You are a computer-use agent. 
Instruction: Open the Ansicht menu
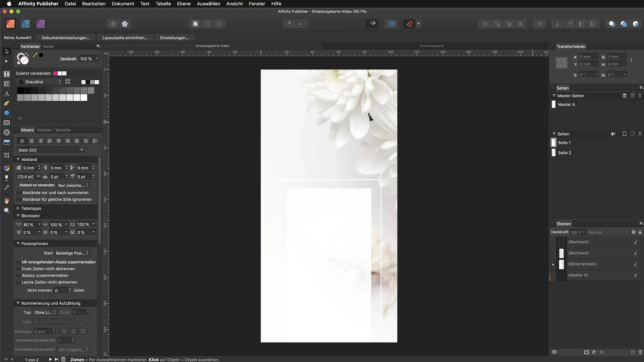(234, 4)
